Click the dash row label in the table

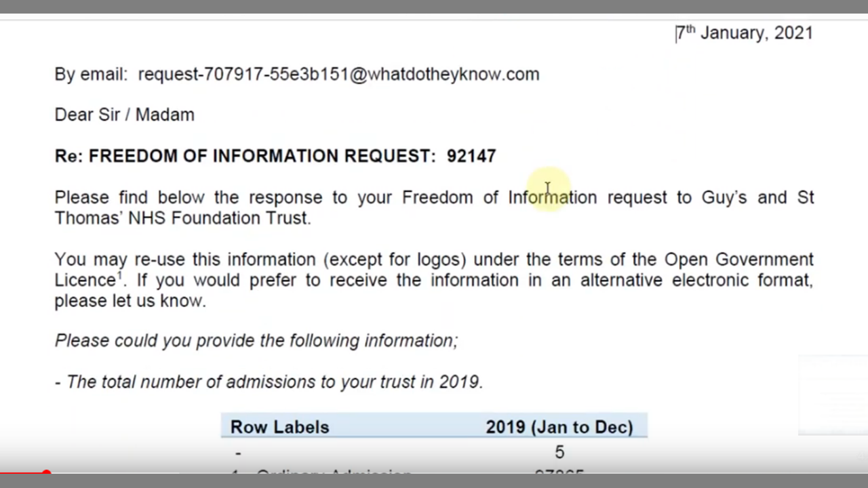(x=238, y=453)
